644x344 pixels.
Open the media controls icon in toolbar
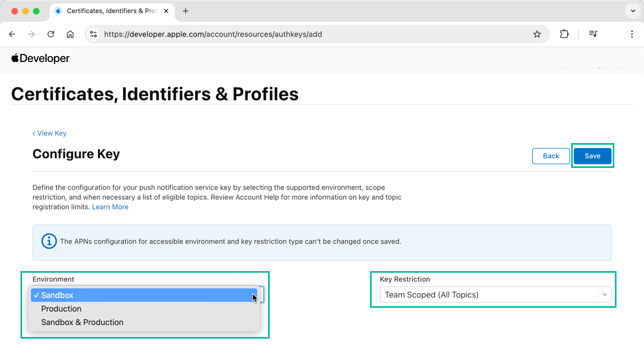(x=593, y=34)
